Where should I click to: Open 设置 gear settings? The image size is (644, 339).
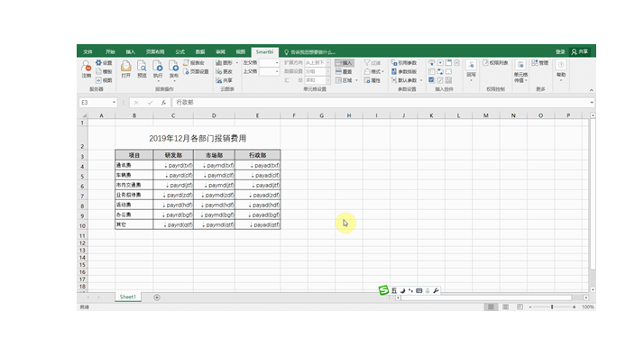[104, 63]
